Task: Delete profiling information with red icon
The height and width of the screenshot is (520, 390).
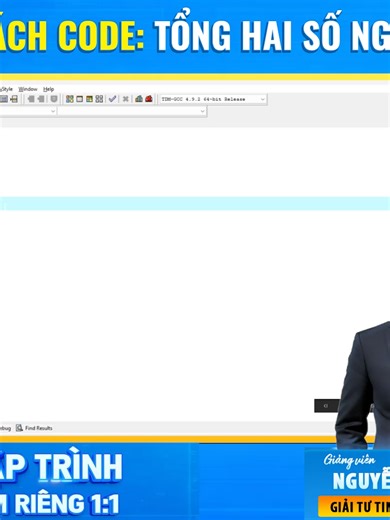Action: pos(149,99)
